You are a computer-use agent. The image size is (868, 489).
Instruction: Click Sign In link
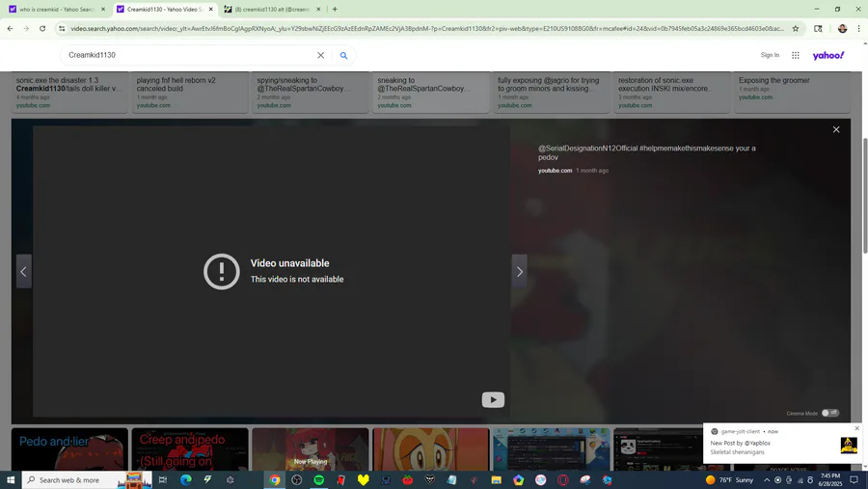point(770,55)
